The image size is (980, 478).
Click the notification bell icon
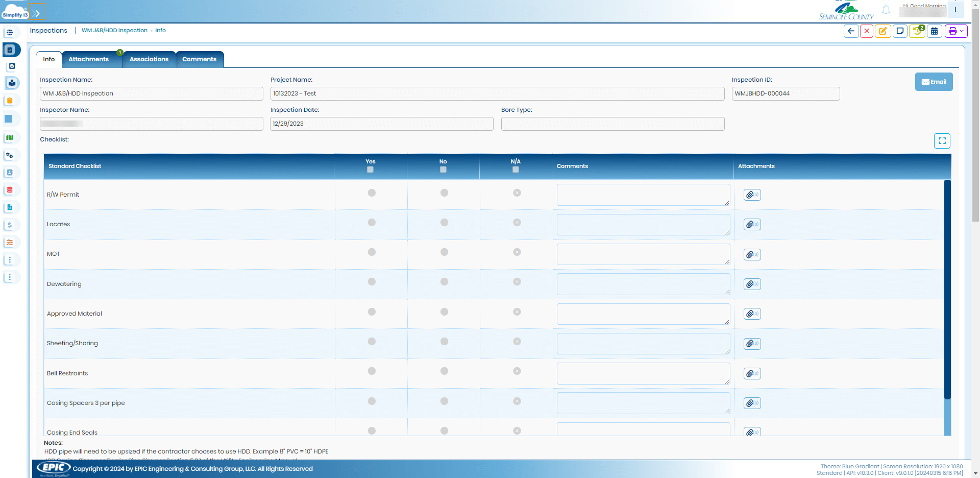(x=886, y=10)
